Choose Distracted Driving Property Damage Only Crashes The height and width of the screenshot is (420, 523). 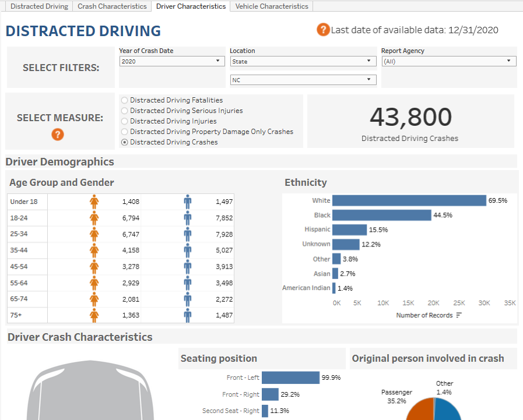[x=124, y=132]
